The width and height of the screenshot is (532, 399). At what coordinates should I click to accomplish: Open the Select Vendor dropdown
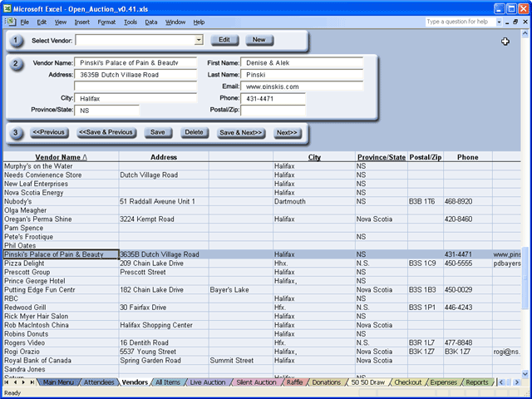pos(199,41)
